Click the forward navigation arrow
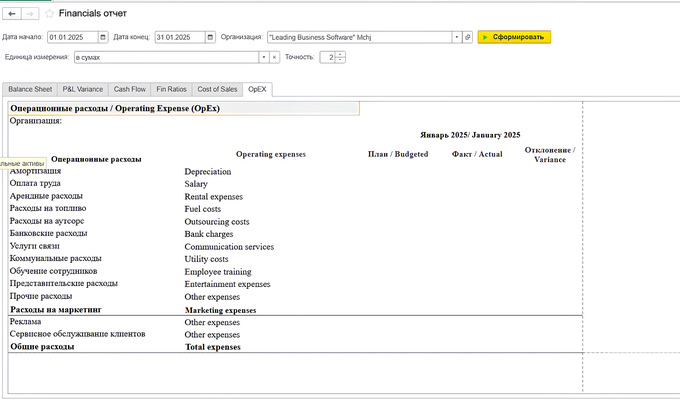The image size is (680, 403). point(30,13)
